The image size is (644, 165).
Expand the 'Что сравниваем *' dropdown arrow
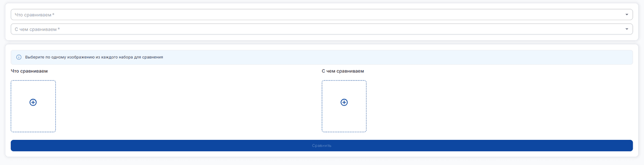tap(627, 15)
